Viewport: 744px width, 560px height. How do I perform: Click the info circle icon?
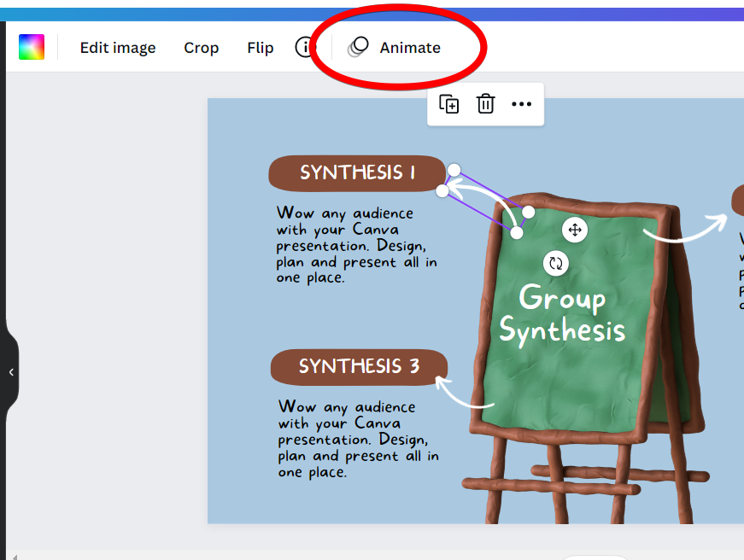[305, 48]
